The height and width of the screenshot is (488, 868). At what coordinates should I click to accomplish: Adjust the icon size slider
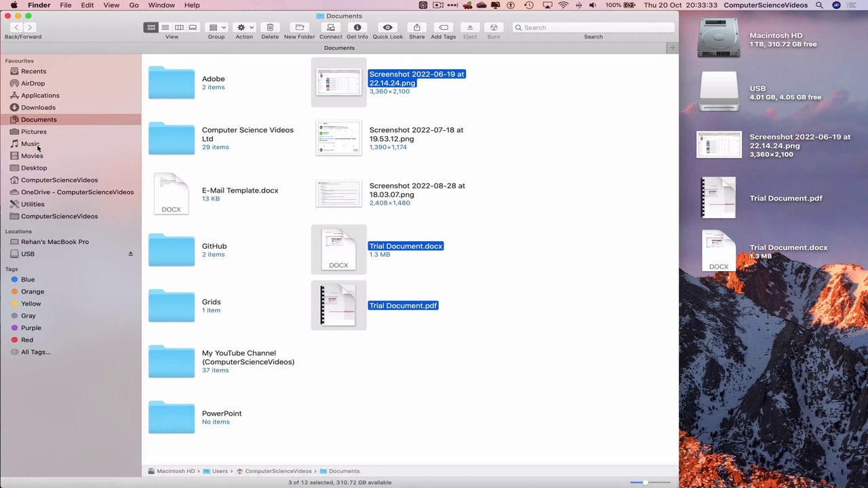[x=645, y=483]
